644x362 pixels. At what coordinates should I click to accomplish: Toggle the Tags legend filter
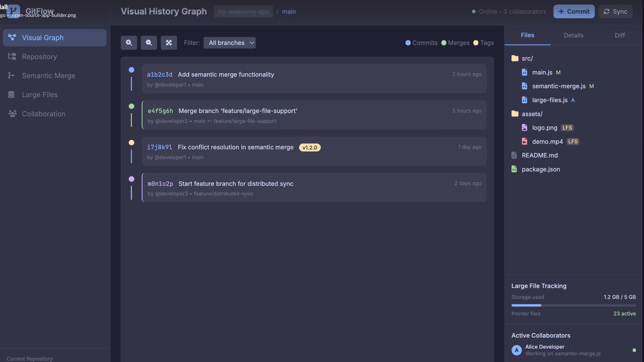click(x=483, y=43)
